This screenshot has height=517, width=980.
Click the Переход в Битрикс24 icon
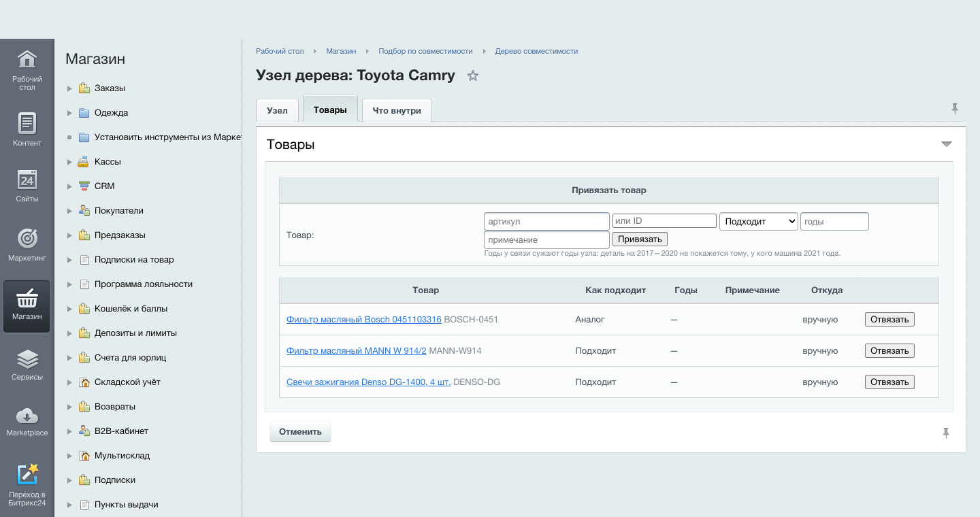(x=27, y=474)
